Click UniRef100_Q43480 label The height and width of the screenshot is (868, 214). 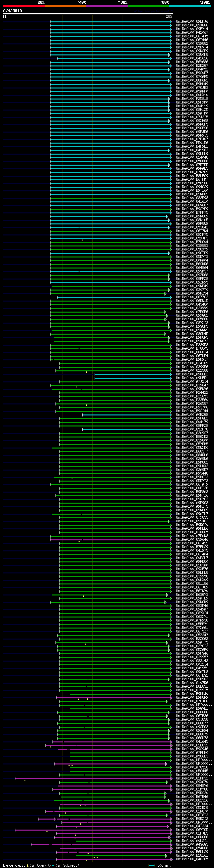[x=192, y=305]
